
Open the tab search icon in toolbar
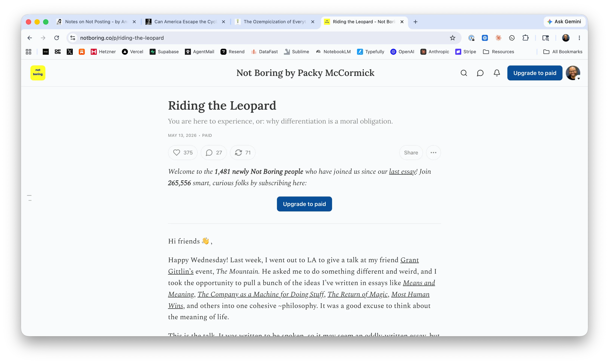click(545, 38)
